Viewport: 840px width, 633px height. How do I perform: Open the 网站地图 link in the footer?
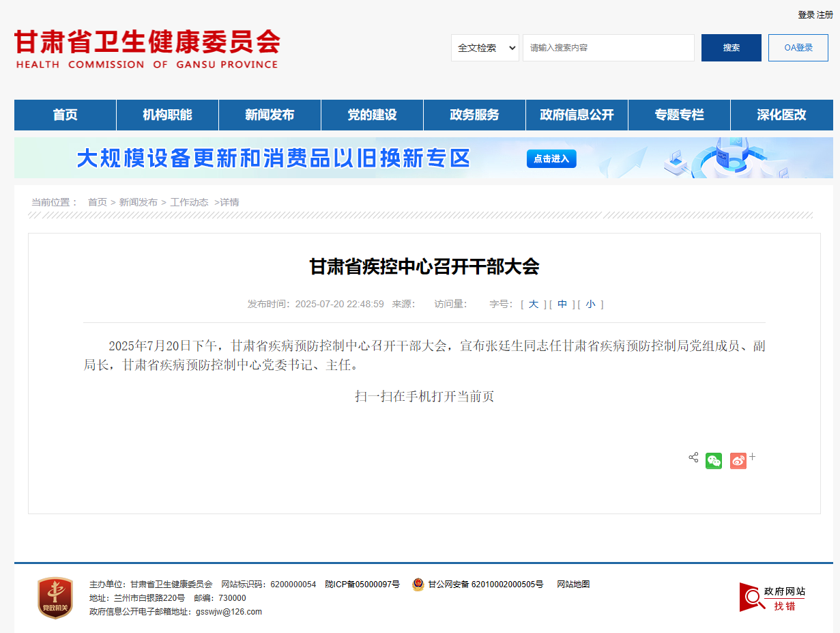click(x=573, y=585)
